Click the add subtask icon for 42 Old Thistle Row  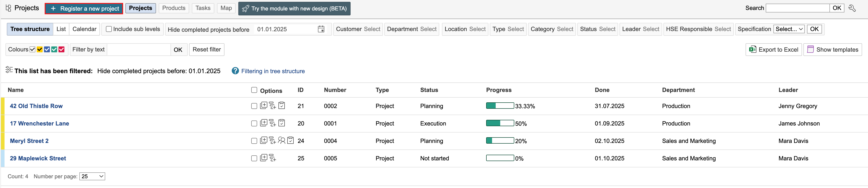click(272, 106)
